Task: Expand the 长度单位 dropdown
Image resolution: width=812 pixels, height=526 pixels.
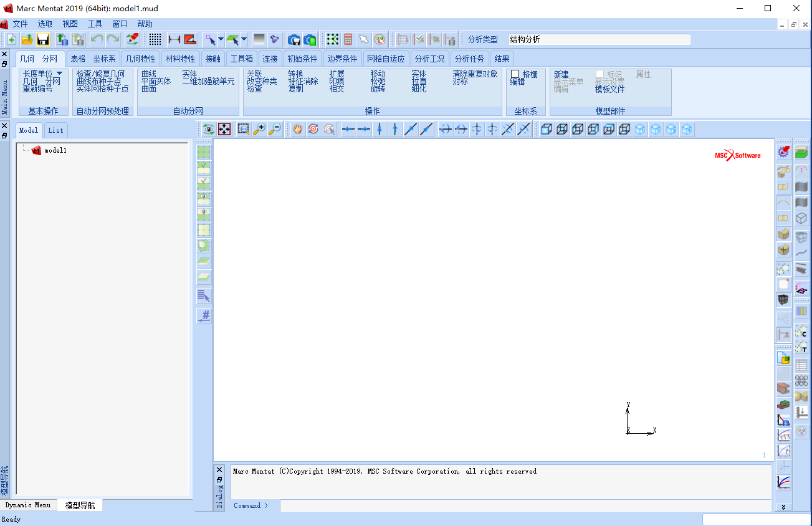Action: tap(60, 74)
